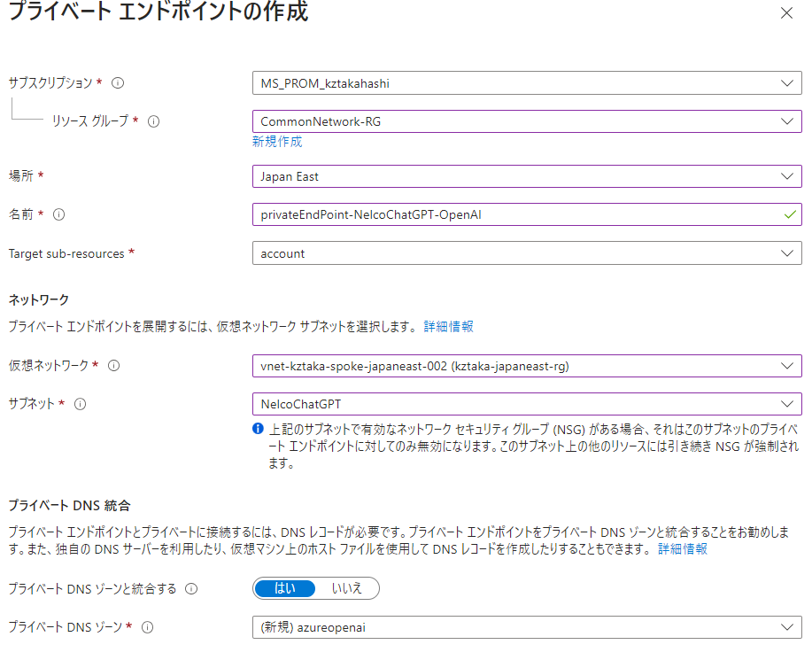Click the 新規作成 link under resource group
This screenshot has width=812, height=660.
tap(276, 142)
